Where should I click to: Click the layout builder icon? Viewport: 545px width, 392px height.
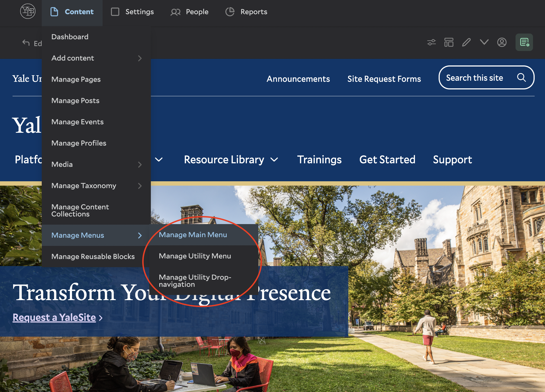click(x=449, y=42)
